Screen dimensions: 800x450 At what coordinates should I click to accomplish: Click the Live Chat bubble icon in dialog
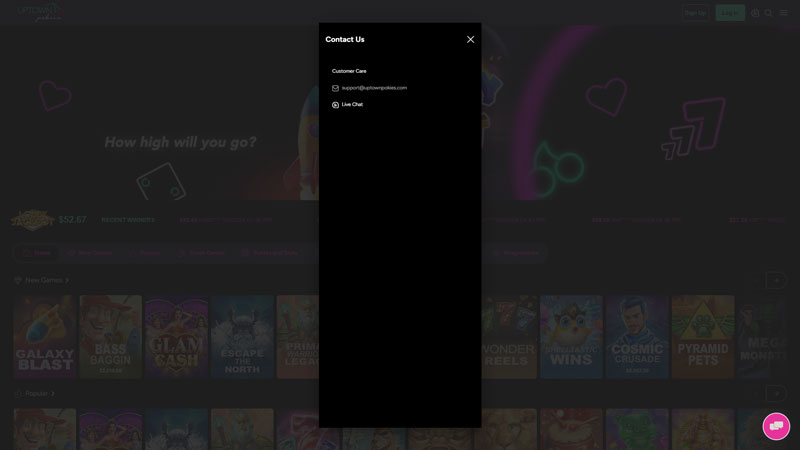click(x=335, y=105)
